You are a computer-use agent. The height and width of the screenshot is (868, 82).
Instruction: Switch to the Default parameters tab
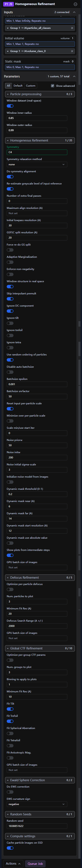[18, 85]
